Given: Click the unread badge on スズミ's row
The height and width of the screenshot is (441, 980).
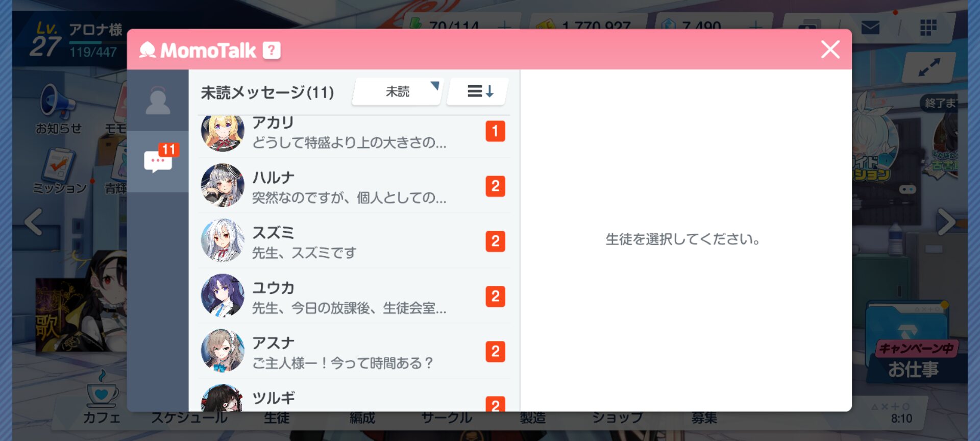Looking at the screenshot, I should [495, 241].
